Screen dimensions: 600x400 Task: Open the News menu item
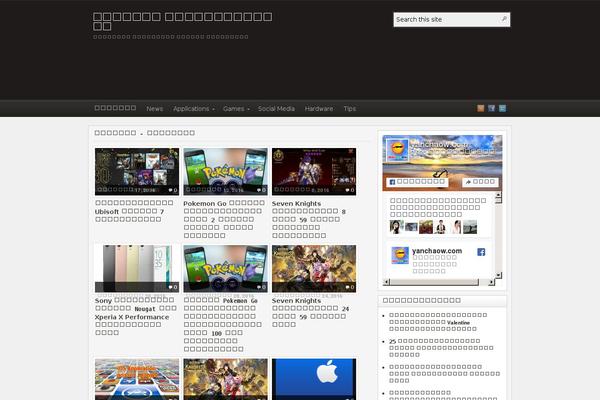click(155, 109)
